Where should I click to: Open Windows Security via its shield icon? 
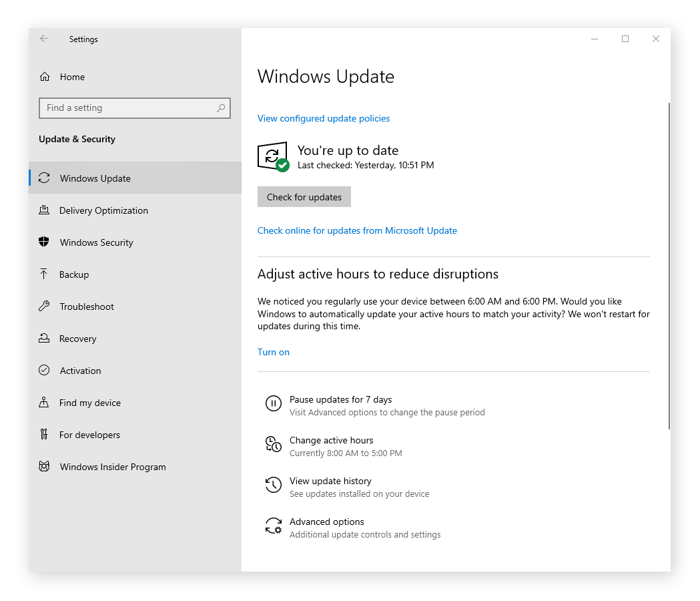pyautogui.click(x=44, y=242)
